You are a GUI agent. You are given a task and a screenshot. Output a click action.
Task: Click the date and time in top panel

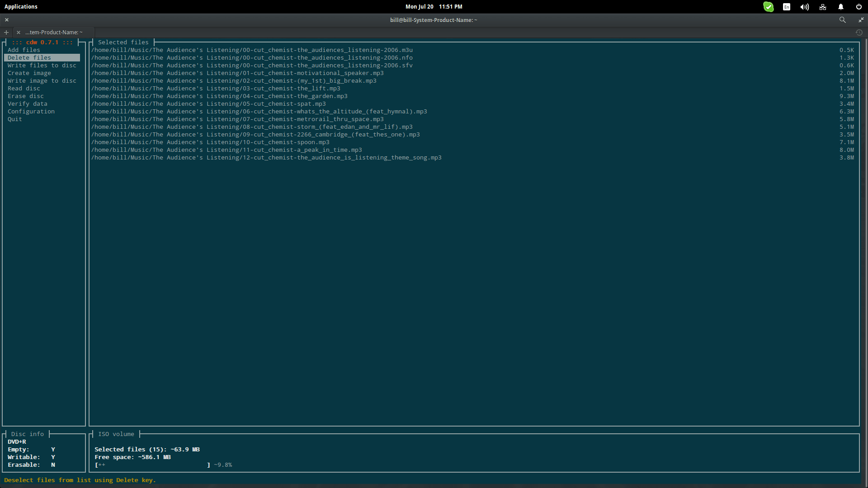tap(434, 7)
